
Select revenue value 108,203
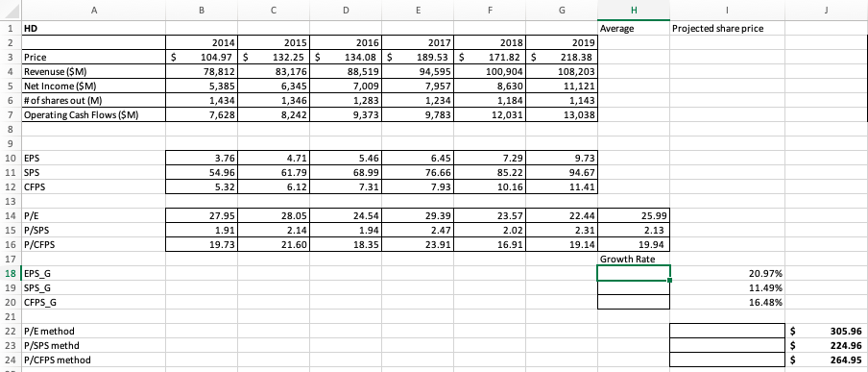[x=562, y=71]
